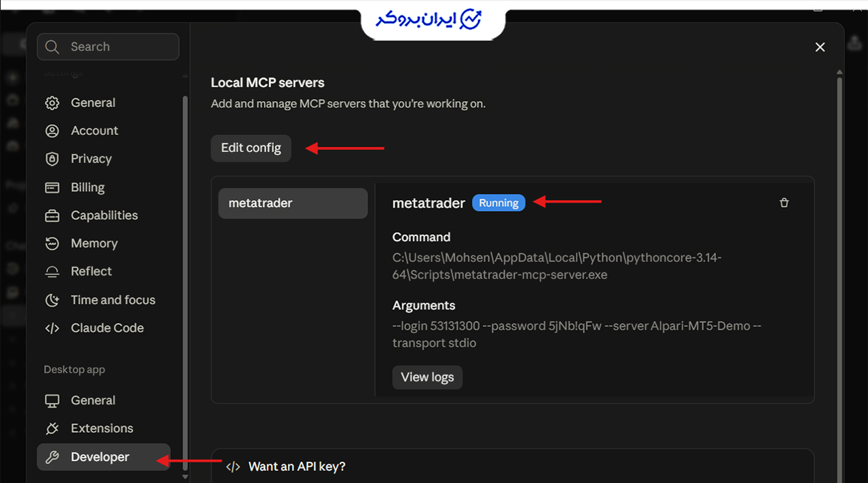868x483 pixels.
Task: Focus the Search settings field
Action: pos(108,47)
